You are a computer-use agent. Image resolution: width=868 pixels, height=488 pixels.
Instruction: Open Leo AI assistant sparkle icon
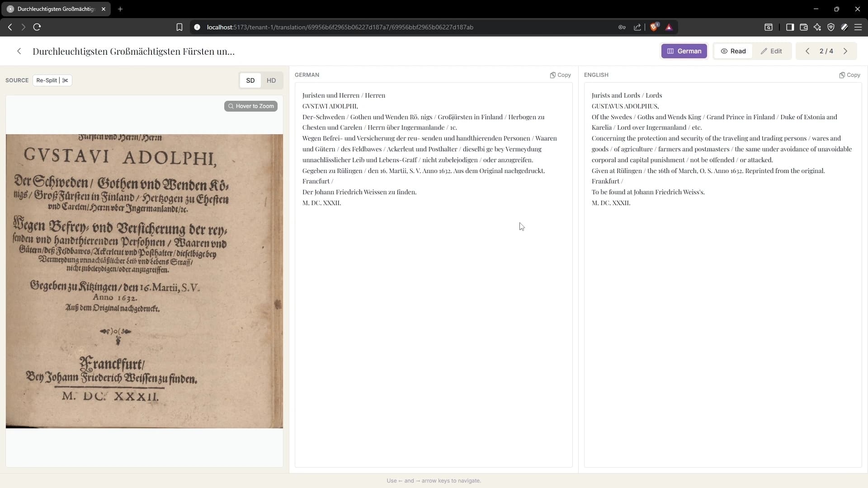pos(817,27)
